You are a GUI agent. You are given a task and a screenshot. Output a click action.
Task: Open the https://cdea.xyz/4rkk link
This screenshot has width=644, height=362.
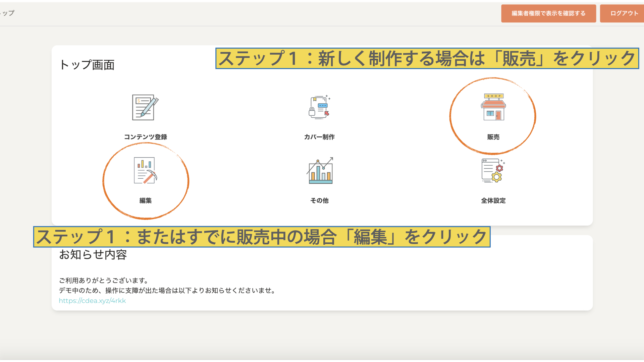(x=92, y=301)
